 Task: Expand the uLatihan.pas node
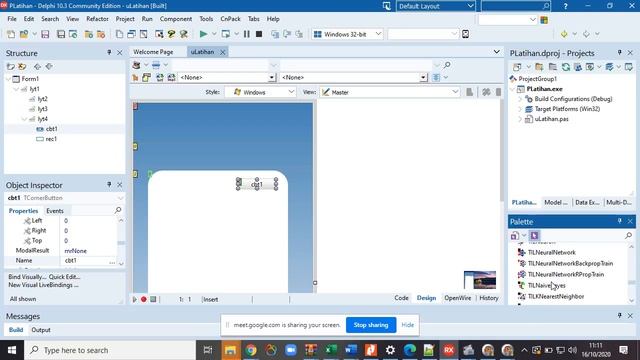coord(520,119)
